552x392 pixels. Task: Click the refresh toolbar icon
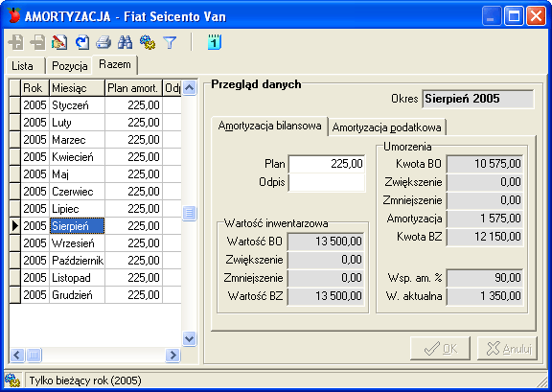pos(82,42)
